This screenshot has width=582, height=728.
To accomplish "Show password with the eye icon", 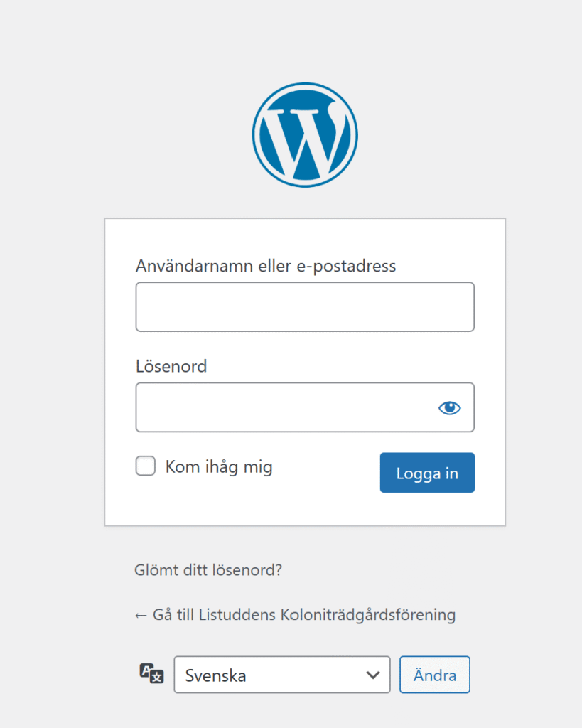I will click(x=449, y=407).
